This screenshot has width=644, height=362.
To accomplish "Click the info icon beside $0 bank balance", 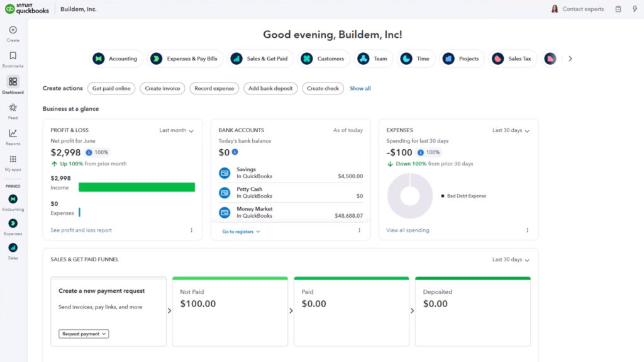I will [235, 152].
